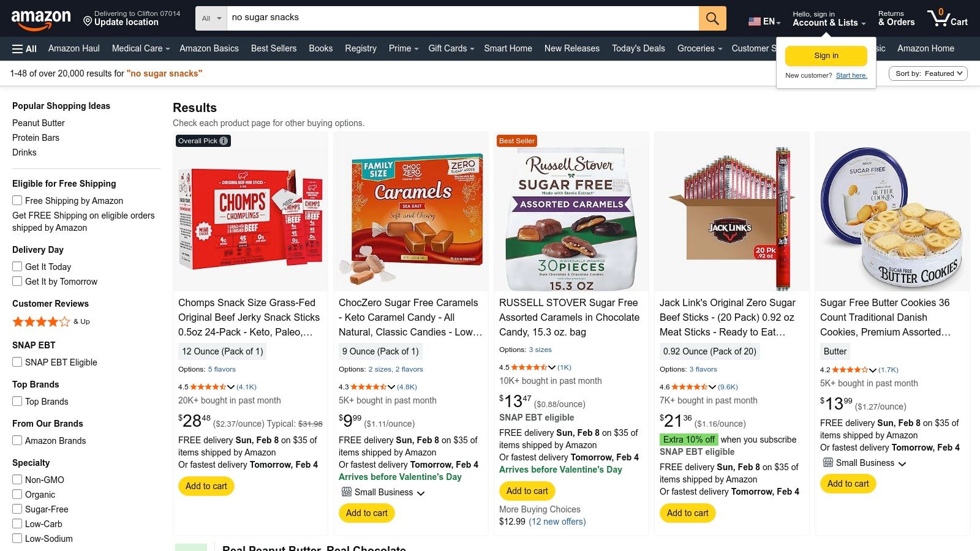This screenshot has height=551, width=980.
Task: Open the Sort by Featured dropdown
Action: (928, 73)
